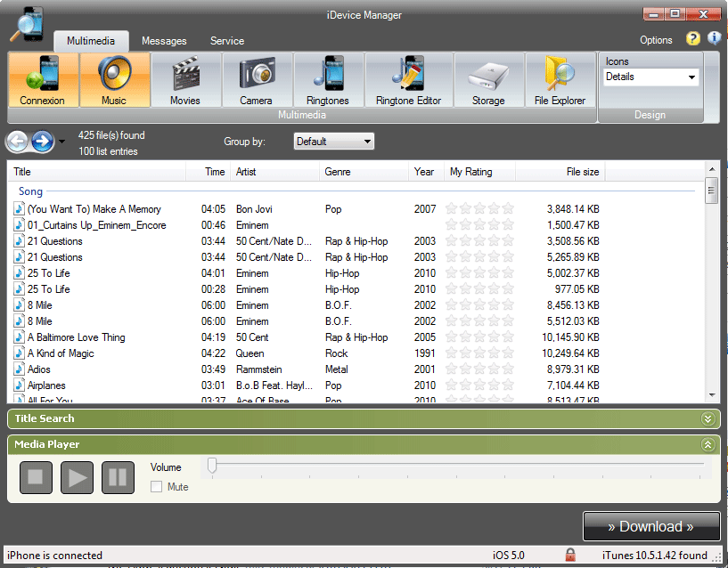Switch to the Messages tab

pyautogui.click(x=164, y=41)
